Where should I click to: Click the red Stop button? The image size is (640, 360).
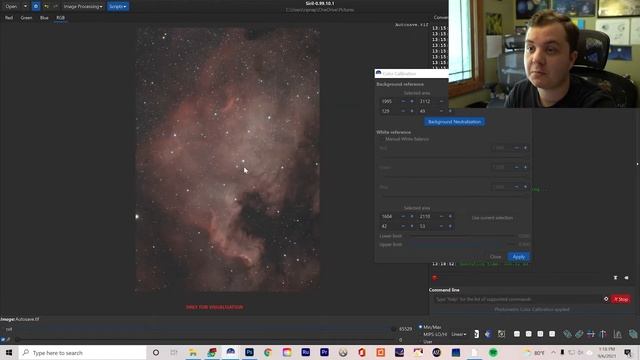coord(621,299)
